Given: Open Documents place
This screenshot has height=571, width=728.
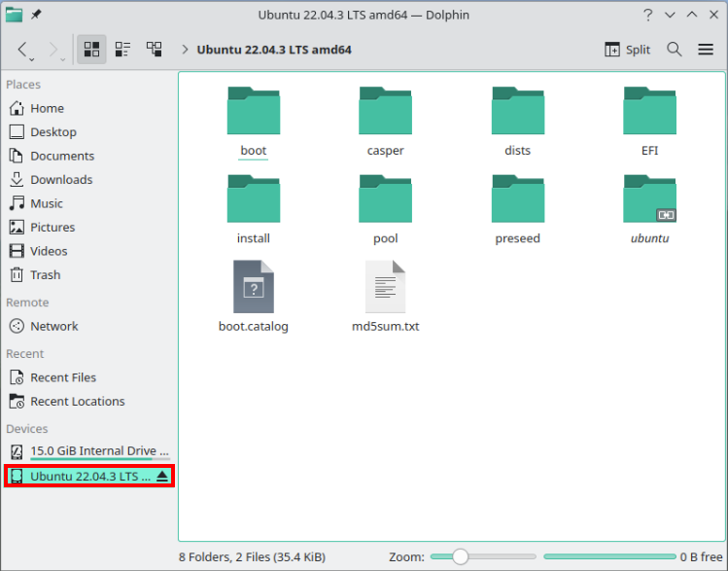Looking at the screenshot, I should [87, 156].
